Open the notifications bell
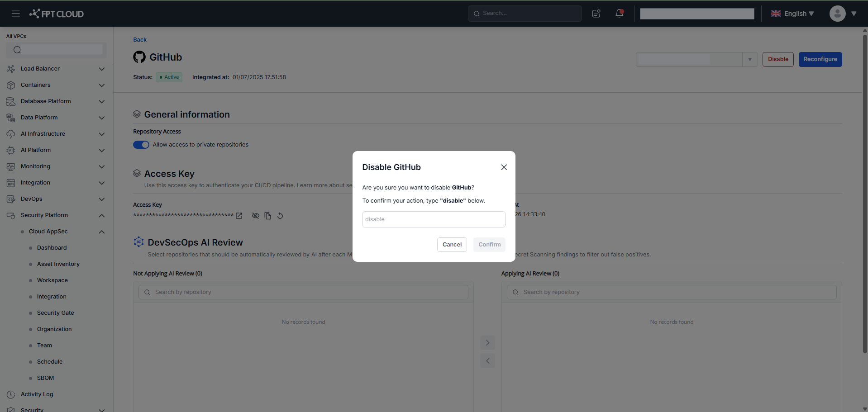Screen dimensions: 868x412 point(620,13)
